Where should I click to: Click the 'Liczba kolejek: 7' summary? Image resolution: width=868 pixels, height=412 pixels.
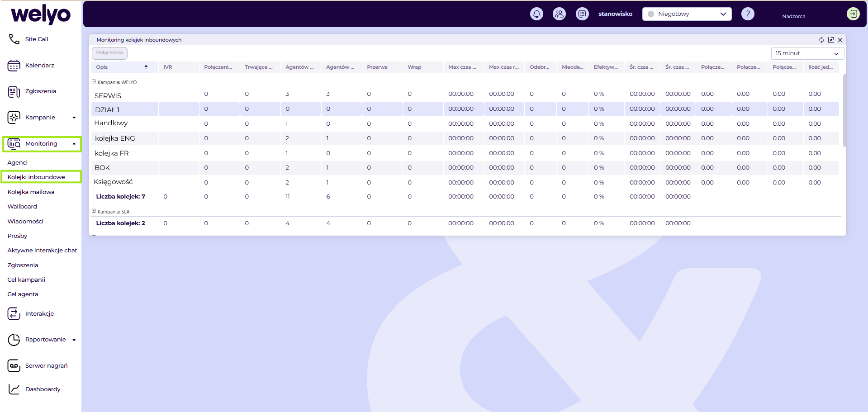[121, 197]
